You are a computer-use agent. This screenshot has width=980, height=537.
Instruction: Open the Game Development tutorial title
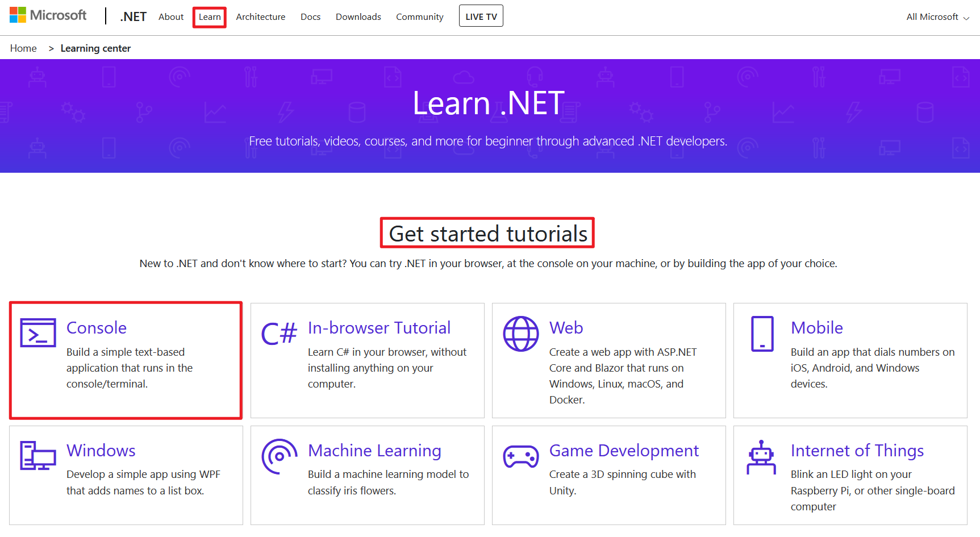(x=624, y=451)
